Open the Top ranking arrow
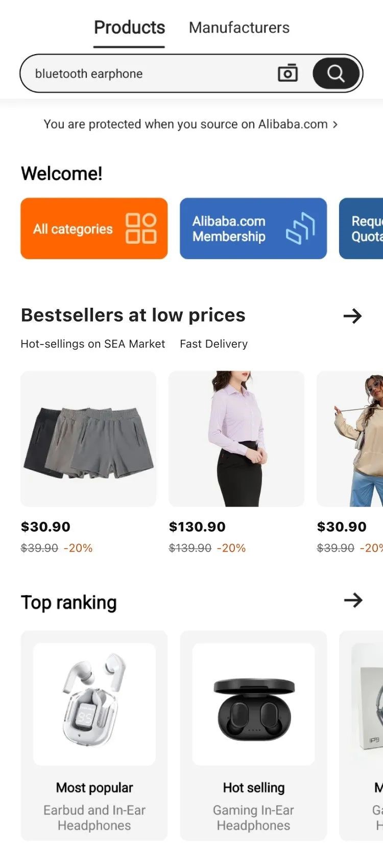Viewport: 383px width, 868px height. click(x=353, y=600)
